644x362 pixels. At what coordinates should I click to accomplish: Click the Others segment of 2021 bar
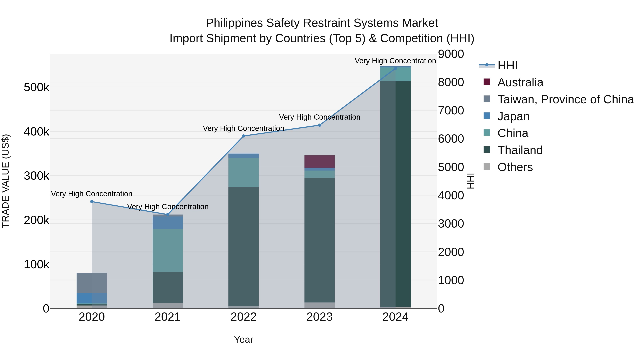tap(168, 306)
